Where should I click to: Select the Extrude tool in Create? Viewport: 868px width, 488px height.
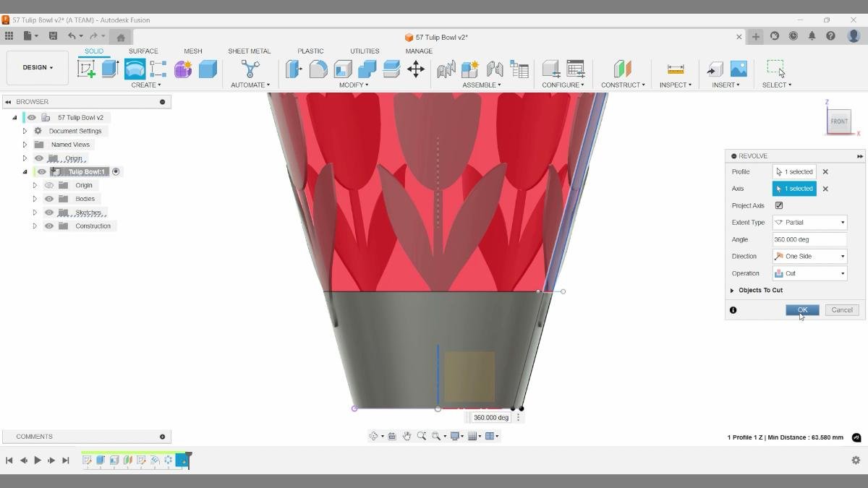(x=109, y=69)
